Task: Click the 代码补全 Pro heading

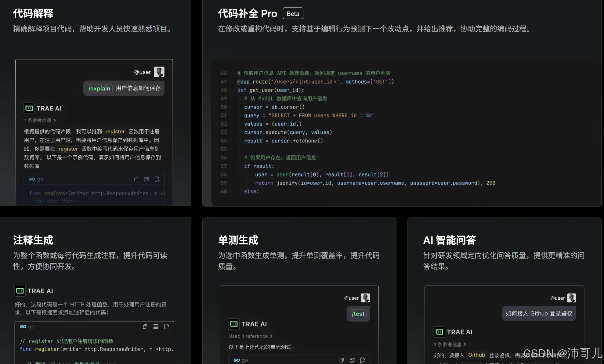Action: coord(248,13)
